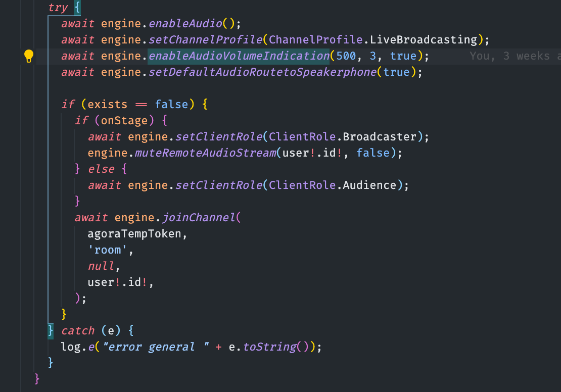Image resolution: width=561 pixels, height=392 pixels.
Task: Click the muteRemoteAudioStream method
Action: point(205,153)
